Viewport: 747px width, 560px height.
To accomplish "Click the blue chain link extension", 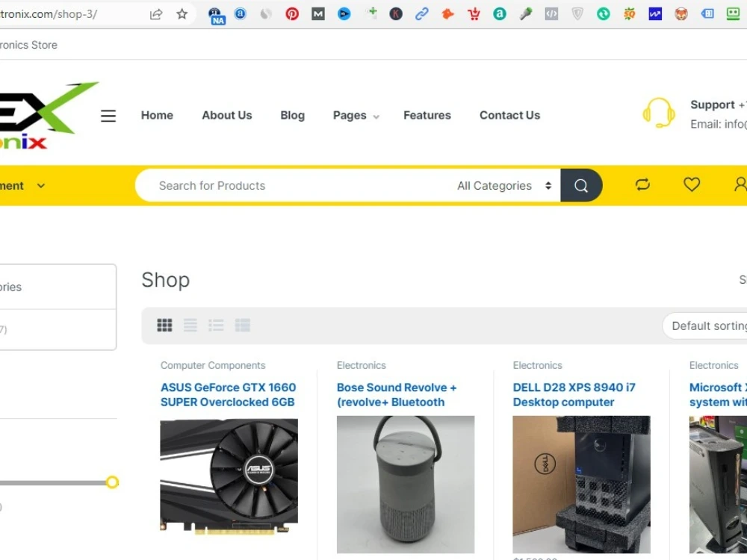I will pyautogui.click(x=421, y=14).
